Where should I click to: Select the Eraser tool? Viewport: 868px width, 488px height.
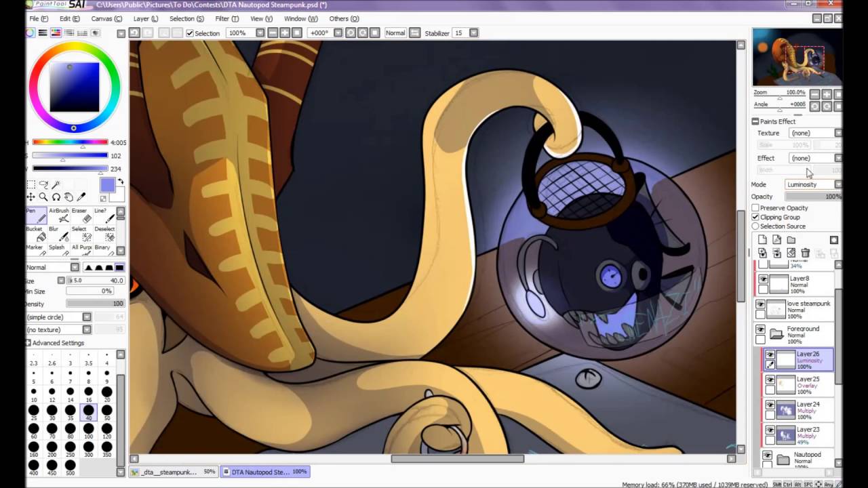pyautogui.click(x=80, y=215)
